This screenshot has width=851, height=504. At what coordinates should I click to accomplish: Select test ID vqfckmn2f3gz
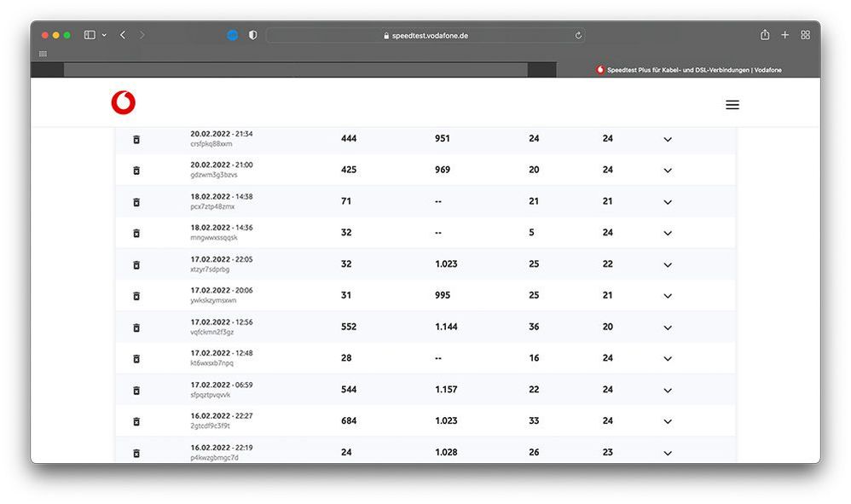click(x=212, y=332)
